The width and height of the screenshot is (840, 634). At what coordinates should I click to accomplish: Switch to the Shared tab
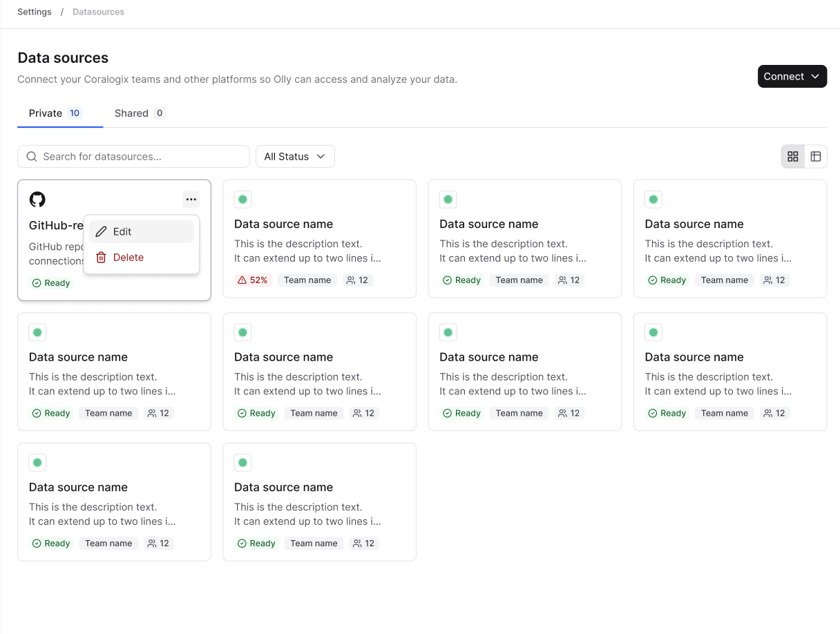tap(131, 113)
